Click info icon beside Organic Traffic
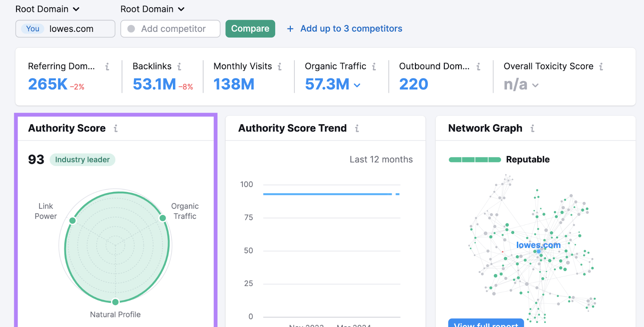 (x=374, y=67)
